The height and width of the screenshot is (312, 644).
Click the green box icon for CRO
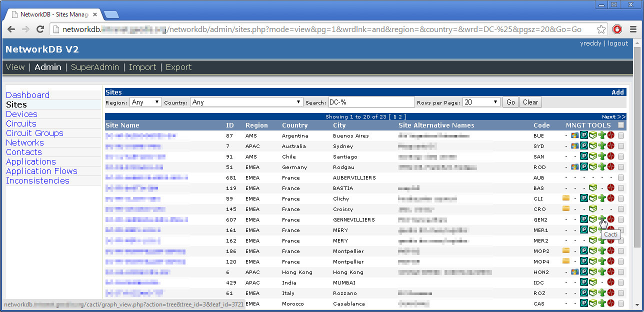pyautogui.click(x=592, y=209)
